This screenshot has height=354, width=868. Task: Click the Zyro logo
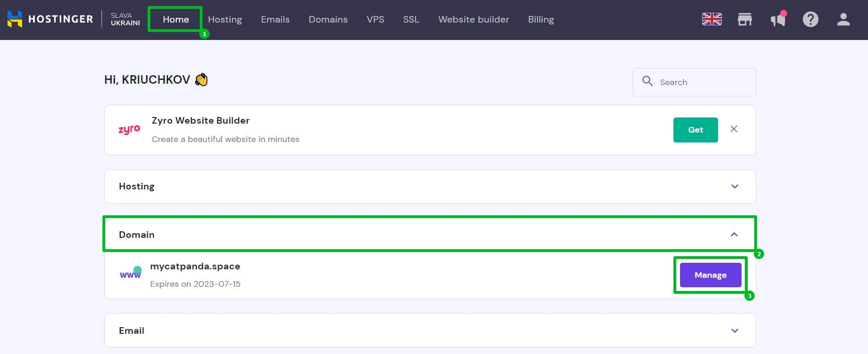click(129, 130)
